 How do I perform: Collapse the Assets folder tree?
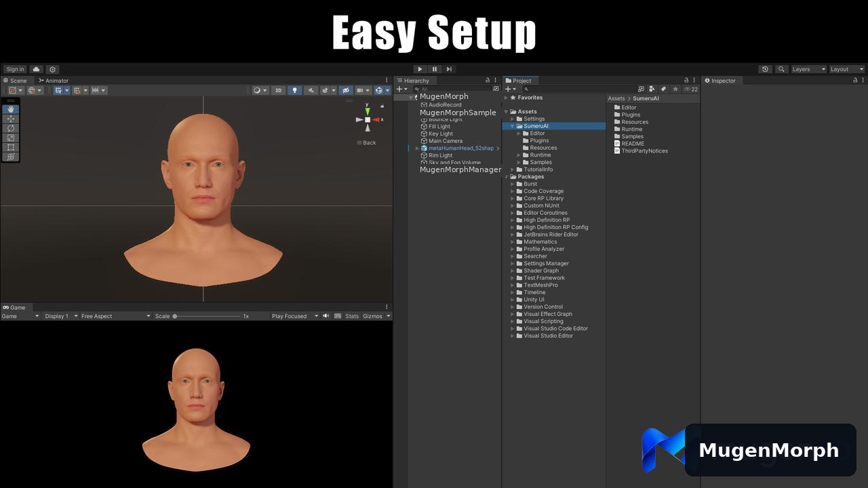pos(507,112)
